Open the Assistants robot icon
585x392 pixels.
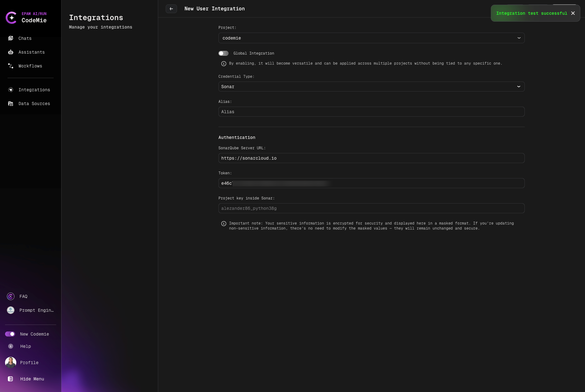click(x=11, y=52)
